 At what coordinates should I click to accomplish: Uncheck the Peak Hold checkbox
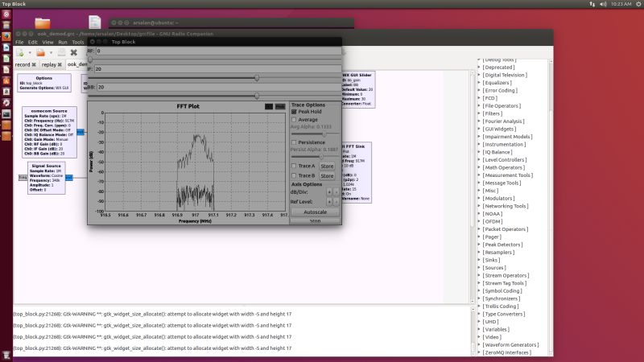(294, 112)
